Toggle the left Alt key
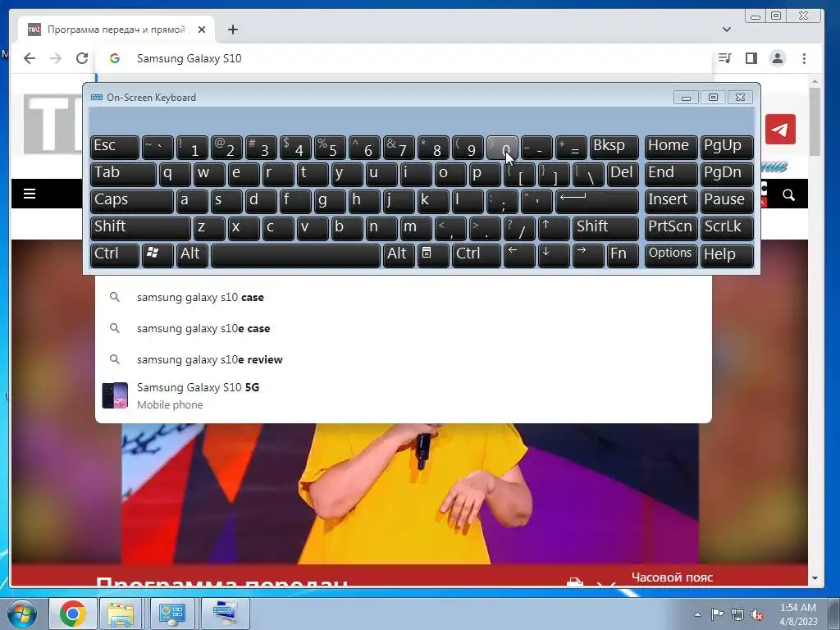 pos(192,255)
